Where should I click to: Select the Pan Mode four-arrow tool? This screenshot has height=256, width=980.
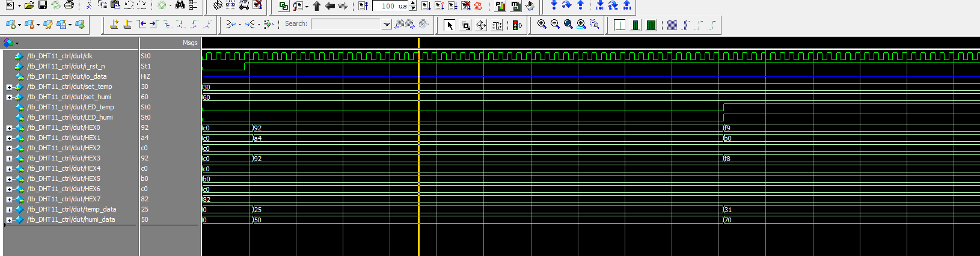coord(481,25)
